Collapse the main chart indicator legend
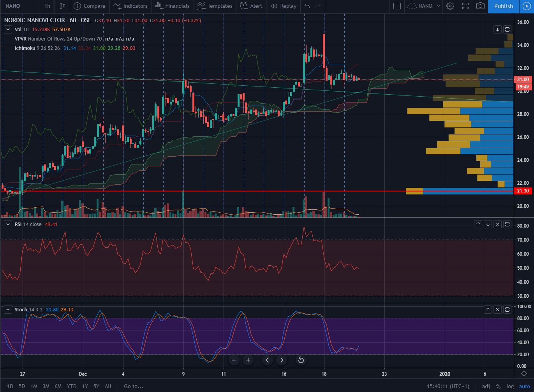This screenshot has height=392, width=534. click(x=7, y=29)
